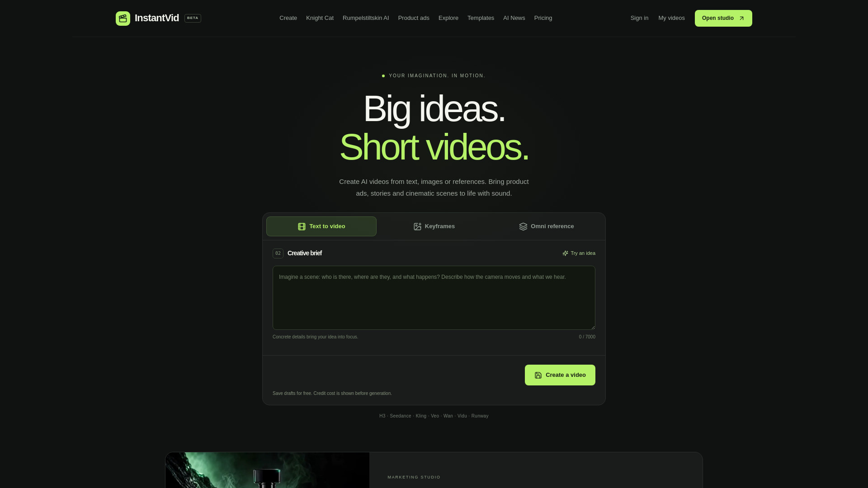The height and width of the screenshot is (488, 868).
Task: Click the MARKETING STUDIO label
Action: [414, 477]
